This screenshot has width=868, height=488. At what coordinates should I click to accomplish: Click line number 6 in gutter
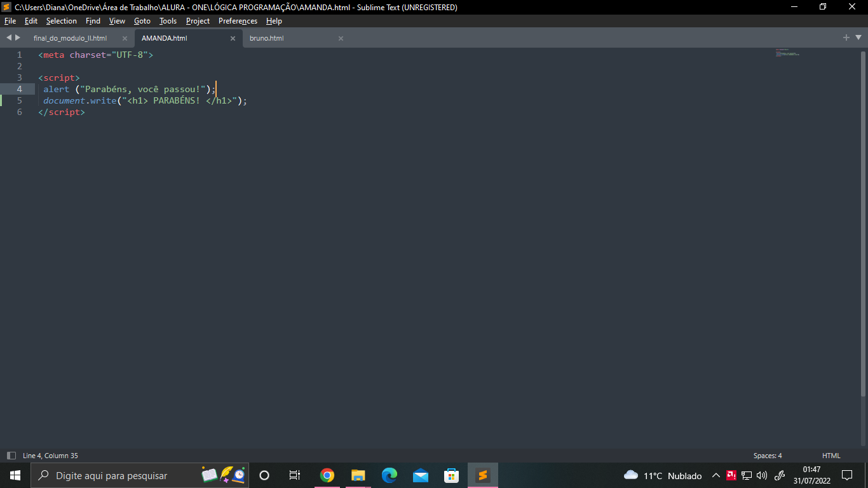tap(20, 112)
